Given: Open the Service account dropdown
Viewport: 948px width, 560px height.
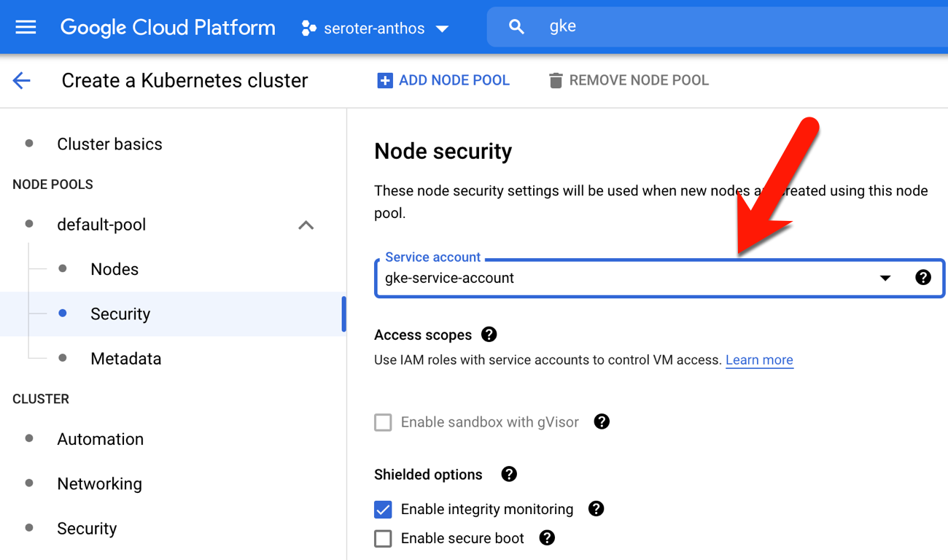Looking at the screenshot, I should [x=885, y=278].
